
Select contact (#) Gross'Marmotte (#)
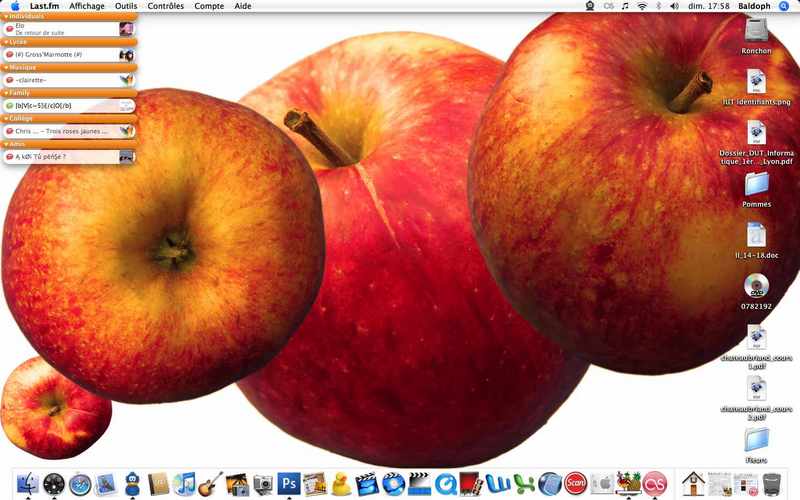(x=69, y=55)
